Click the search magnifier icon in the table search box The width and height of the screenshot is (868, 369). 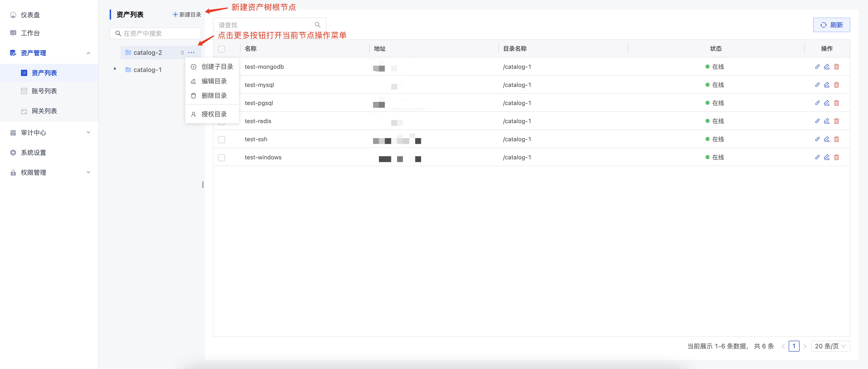[x=318, y=25]
